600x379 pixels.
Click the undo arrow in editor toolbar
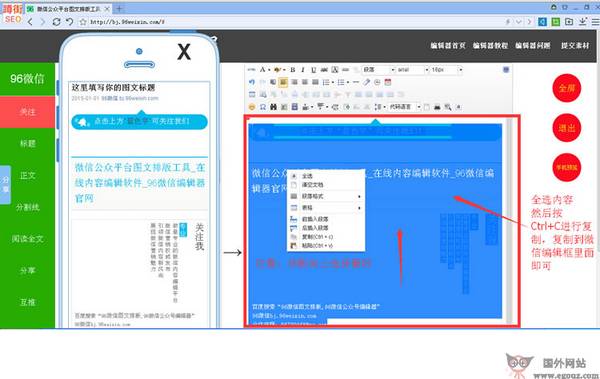[x=251, y=82]
